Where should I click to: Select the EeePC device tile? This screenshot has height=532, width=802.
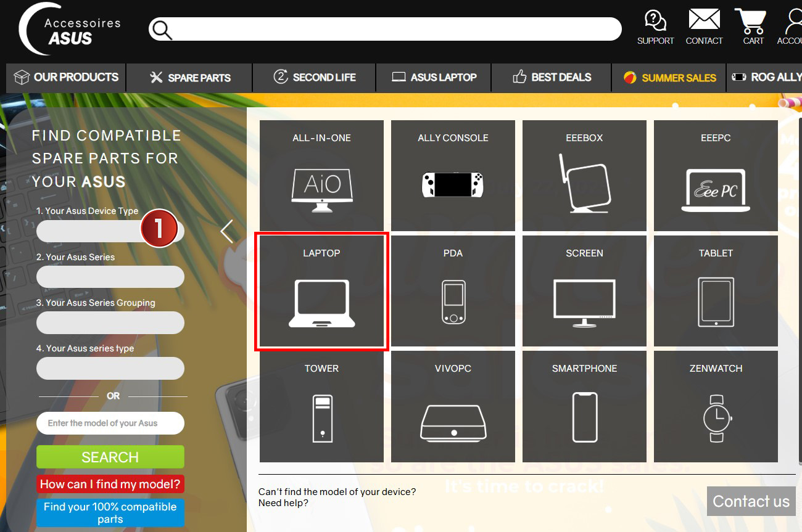pyautogui.click(x=716, y=176)
